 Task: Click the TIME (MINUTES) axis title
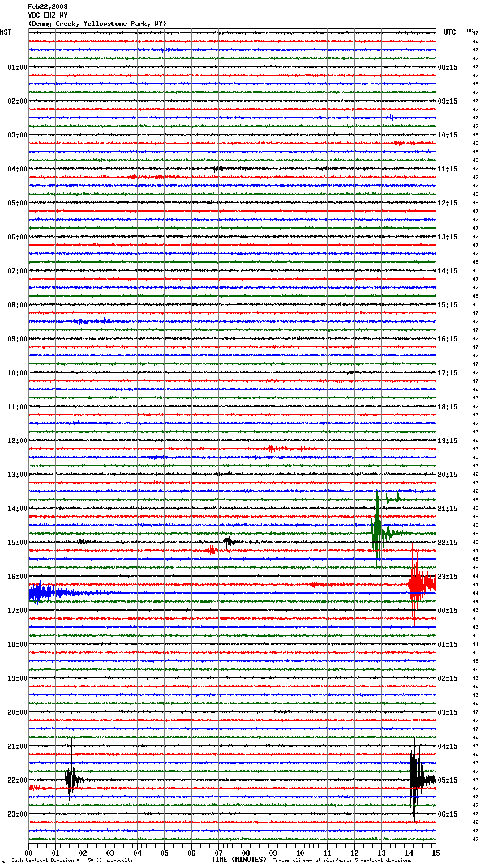coord(239,860)
